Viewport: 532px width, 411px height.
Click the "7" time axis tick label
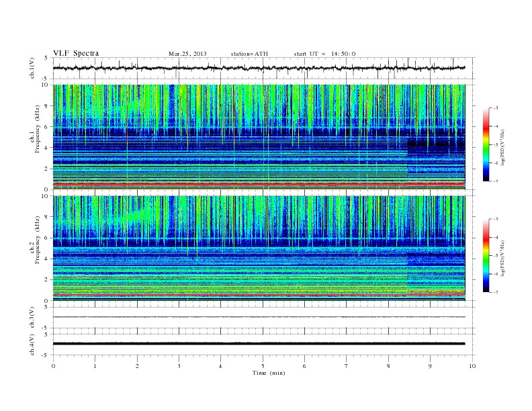347,366
